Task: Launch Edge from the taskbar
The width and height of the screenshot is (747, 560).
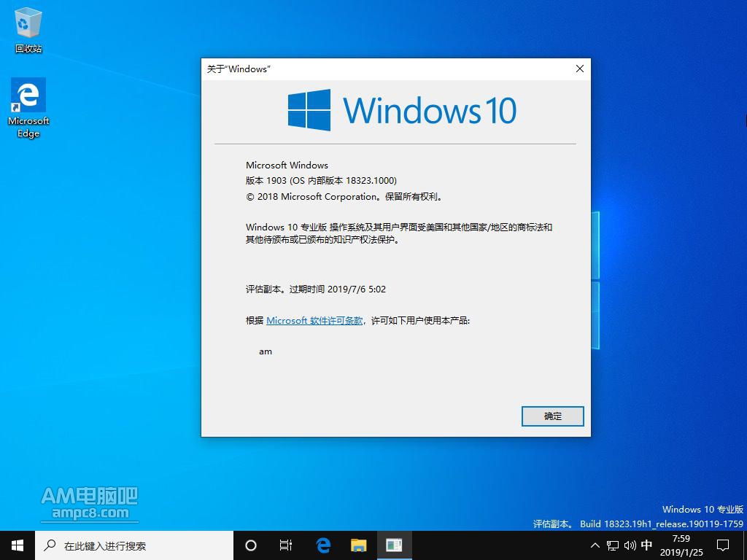Action: click(323, 545)
